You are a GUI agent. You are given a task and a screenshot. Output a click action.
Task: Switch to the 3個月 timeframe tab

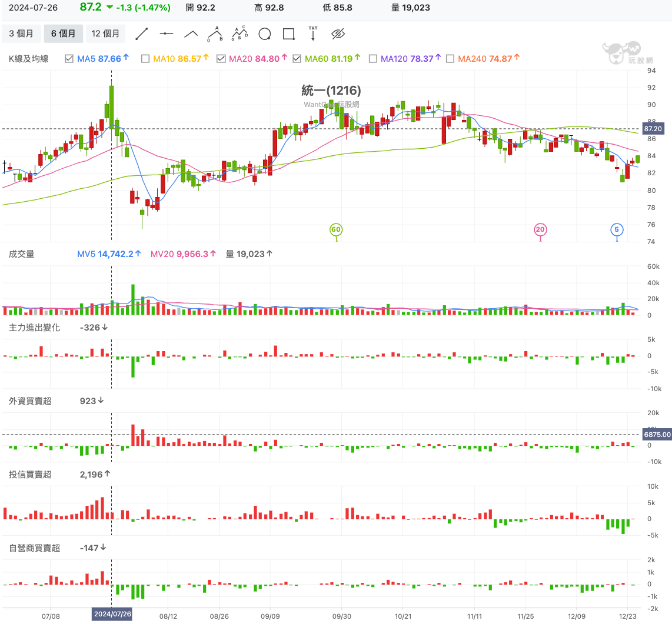pos(21,34)
